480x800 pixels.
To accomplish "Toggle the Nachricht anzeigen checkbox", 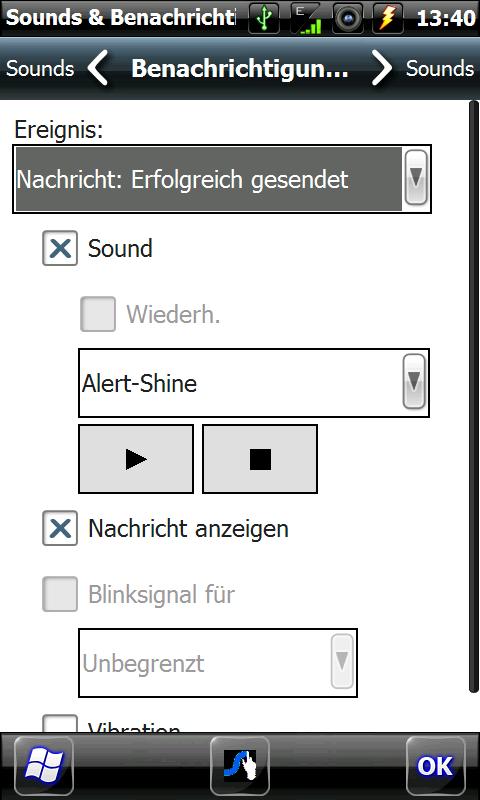I will pos(60,528).
